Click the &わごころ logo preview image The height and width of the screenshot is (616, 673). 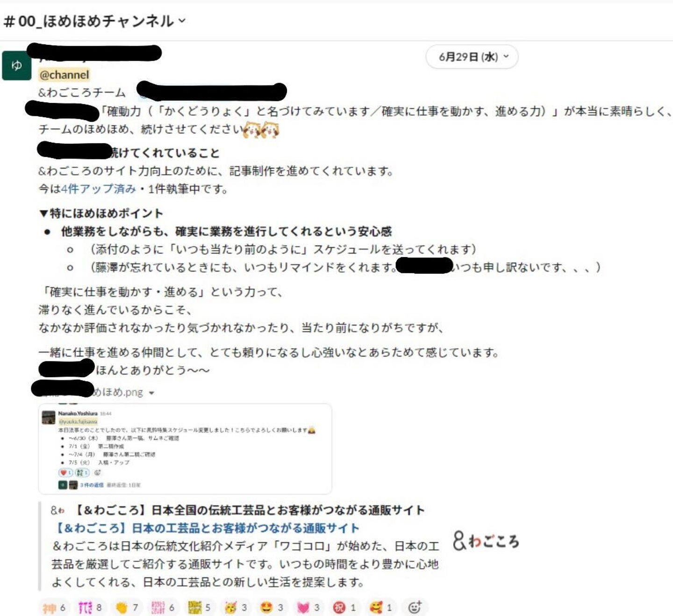tap(486, 541)
